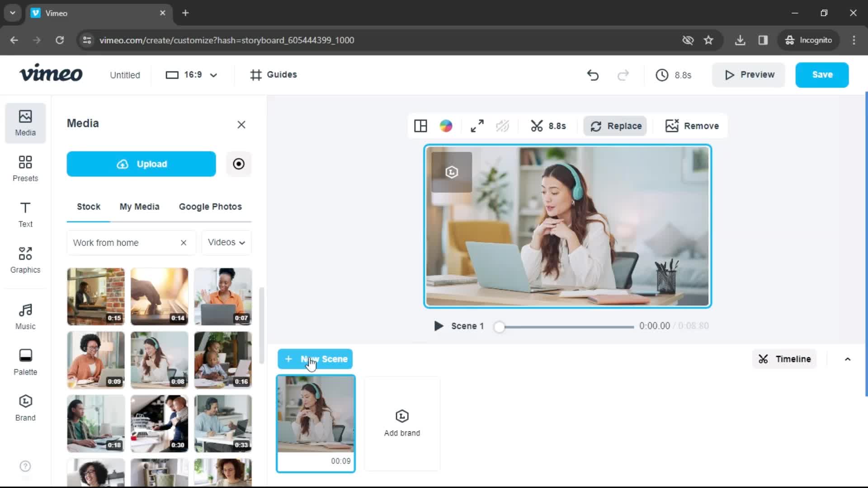
Task: Click the clock duration 8.8s indicator
Action: pos(673,75)
